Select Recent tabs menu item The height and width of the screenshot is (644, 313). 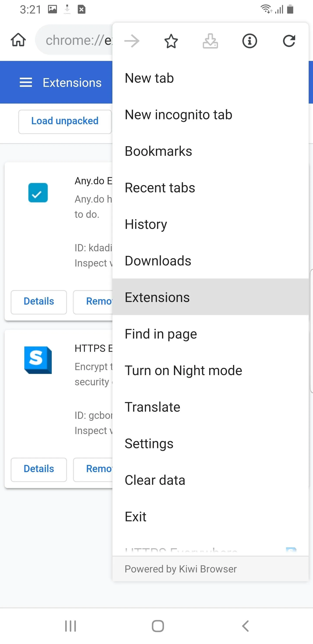[210, 188]
